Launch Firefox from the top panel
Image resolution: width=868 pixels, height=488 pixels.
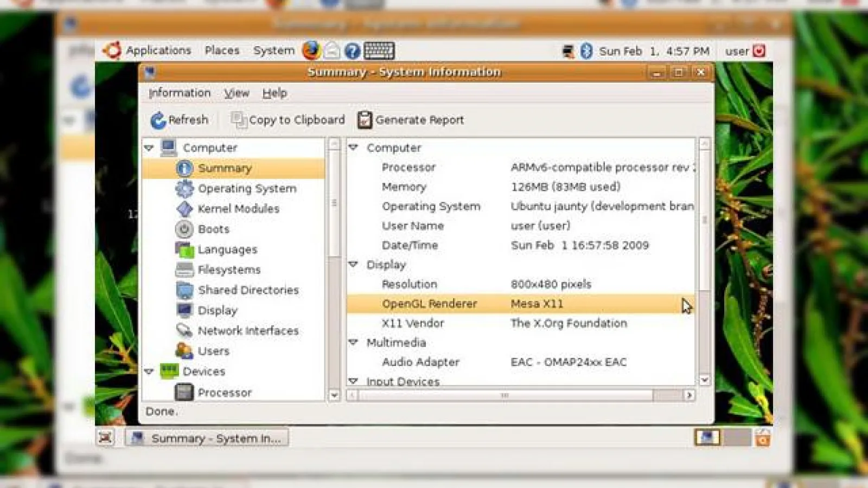311,50
